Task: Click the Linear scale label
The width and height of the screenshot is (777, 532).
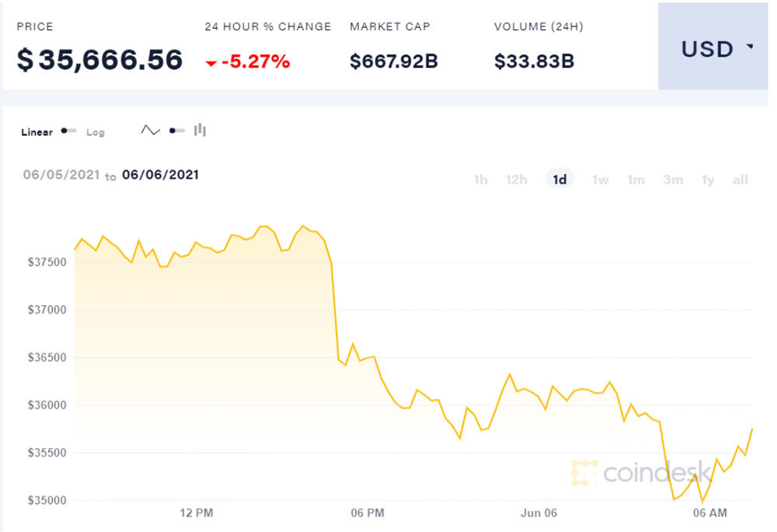Action: pos(37,132)
